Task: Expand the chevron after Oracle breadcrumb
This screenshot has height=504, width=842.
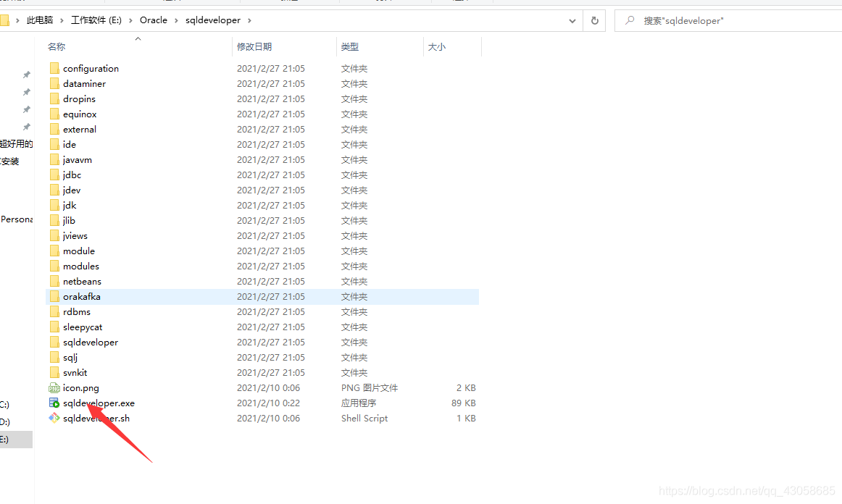Action: coord(176,20)
